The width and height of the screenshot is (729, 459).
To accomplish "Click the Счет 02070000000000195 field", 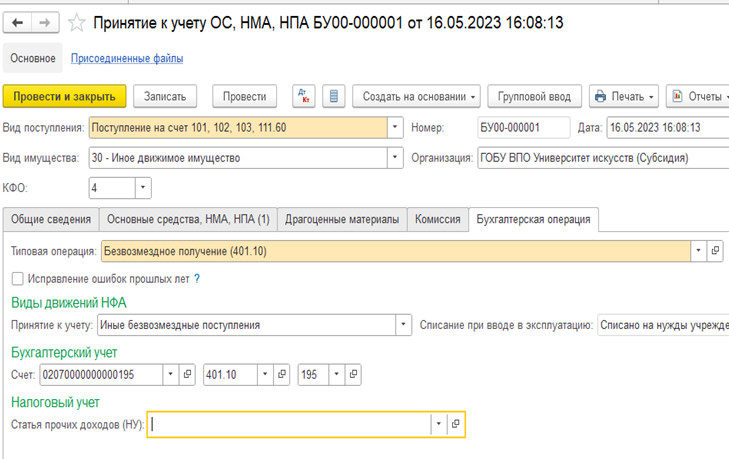I will point(101,374).
